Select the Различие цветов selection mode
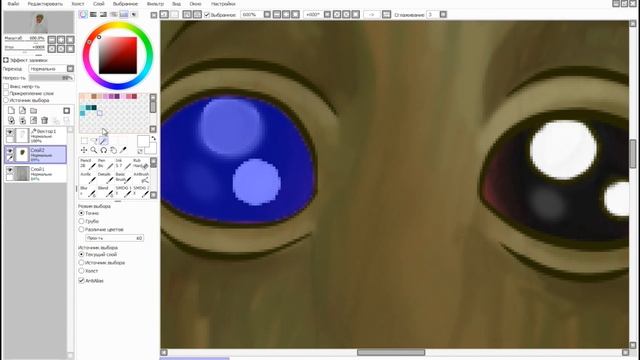This screenshot has width=640, height=360. point(81,229)
